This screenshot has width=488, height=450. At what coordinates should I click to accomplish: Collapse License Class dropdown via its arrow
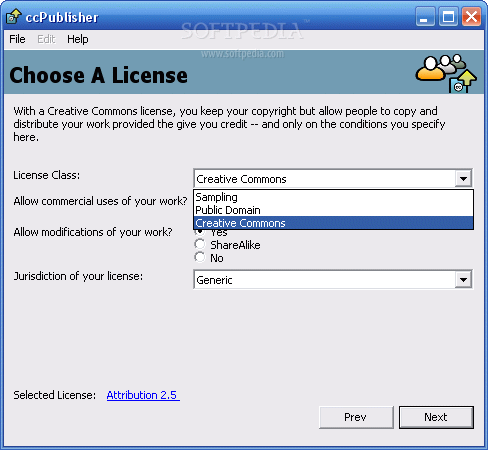click(x=463, y=179)
